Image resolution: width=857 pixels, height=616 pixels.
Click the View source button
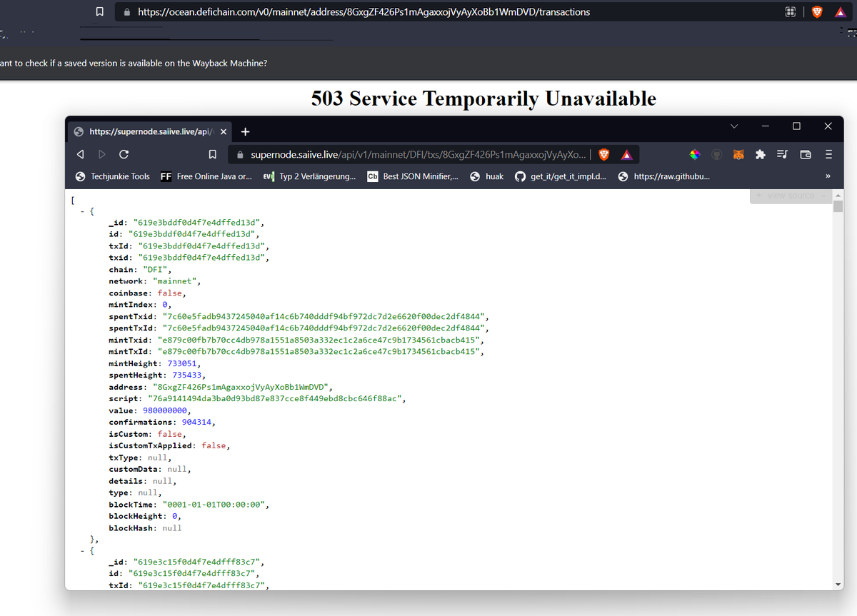(x=789, y=196)
